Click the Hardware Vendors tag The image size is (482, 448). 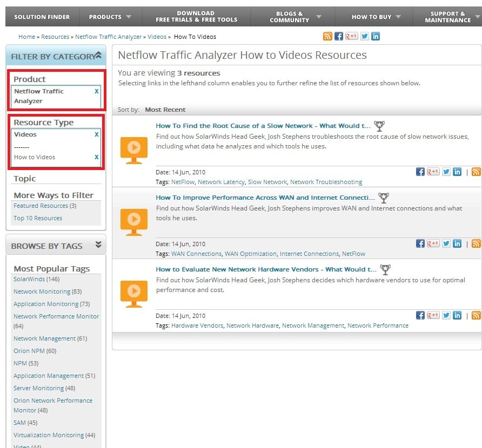tap(197, 325)
